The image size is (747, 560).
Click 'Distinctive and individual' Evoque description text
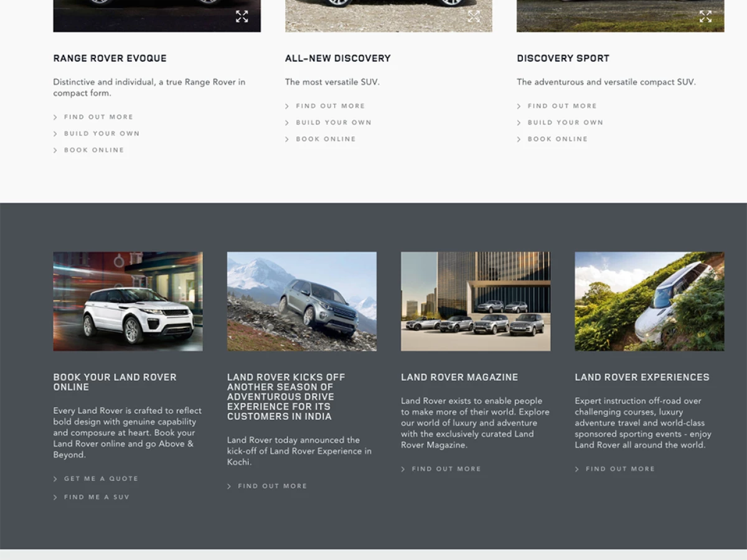click(x=149, y=87)
